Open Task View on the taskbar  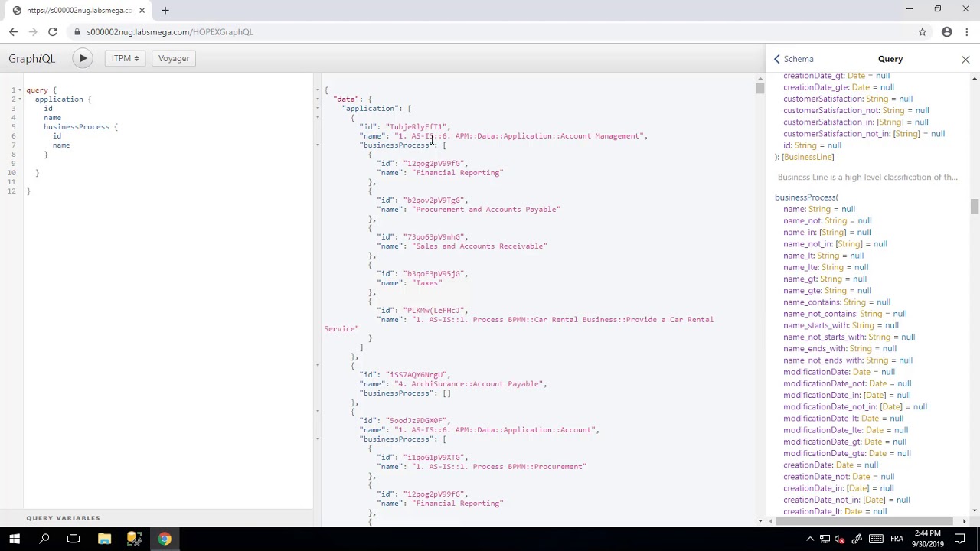73,539
